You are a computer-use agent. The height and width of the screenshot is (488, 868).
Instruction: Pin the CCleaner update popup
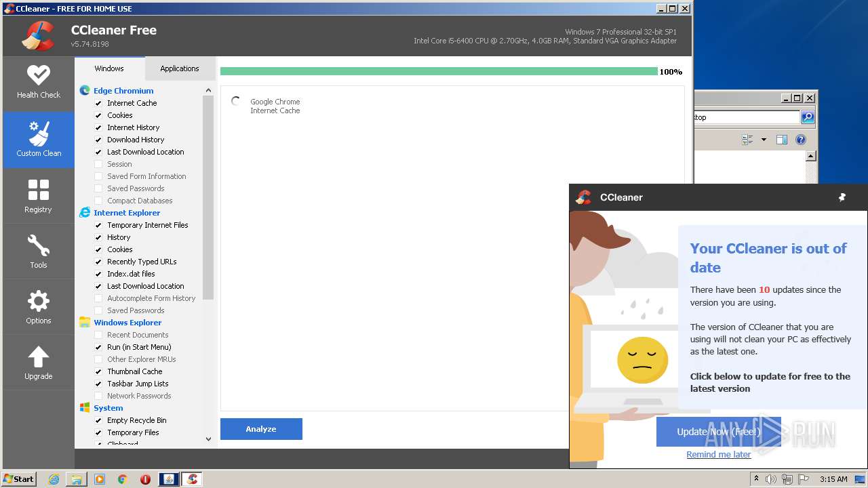pyautogui.click(x=842, y=197)
